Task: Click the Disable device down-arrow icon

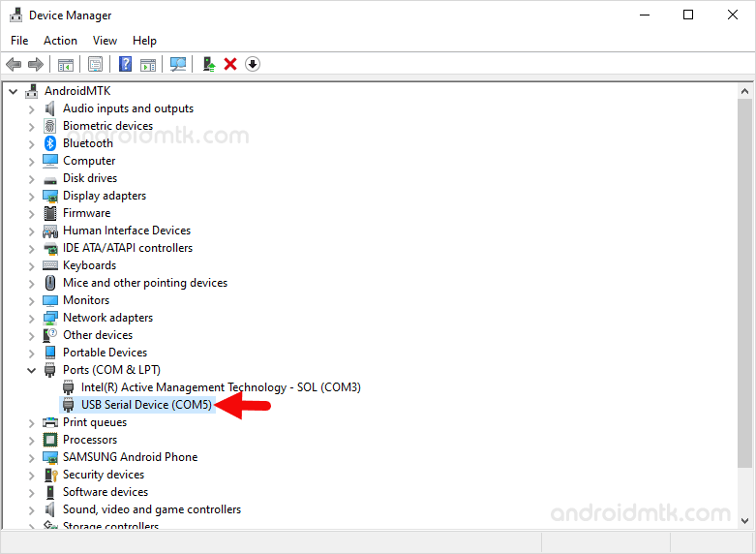Action: (253, 64)
